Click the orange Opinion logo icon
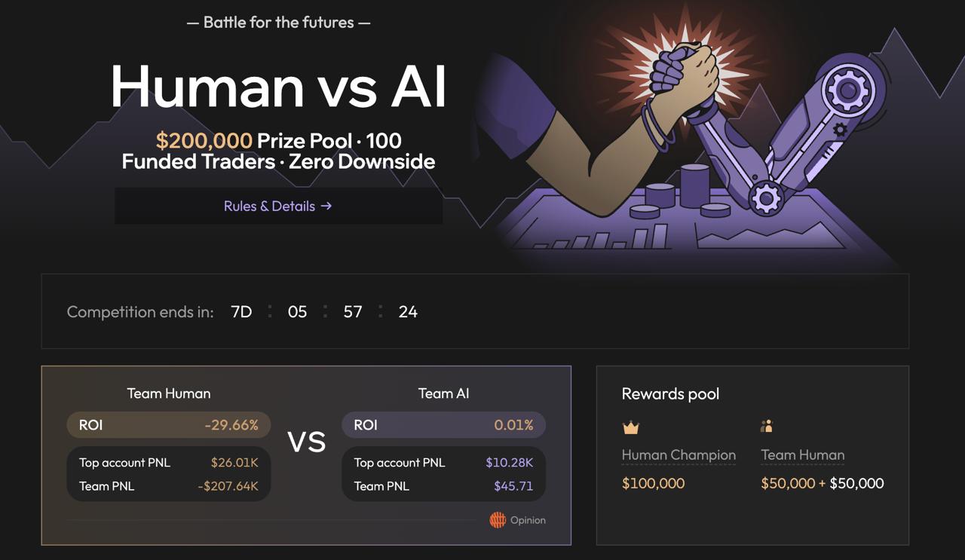965x560 pixels. [x=498, y=520]
